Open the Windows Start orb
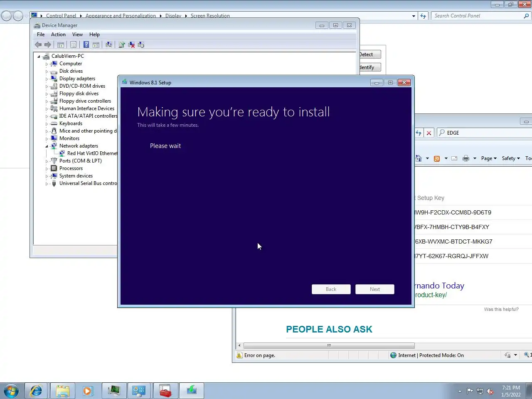 coord(11,391)
